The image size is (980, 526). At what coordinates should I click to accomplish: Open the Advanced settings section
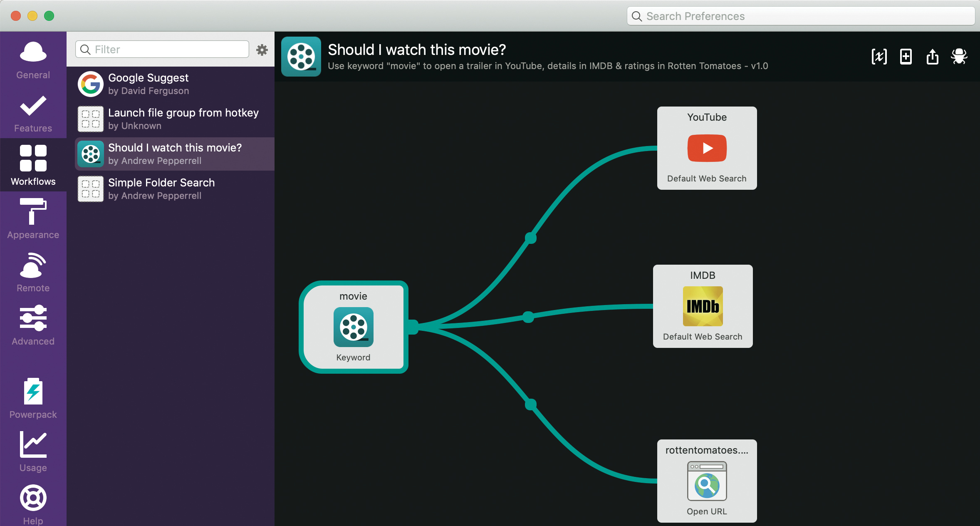pyautogui.click(x=33, y=325)
